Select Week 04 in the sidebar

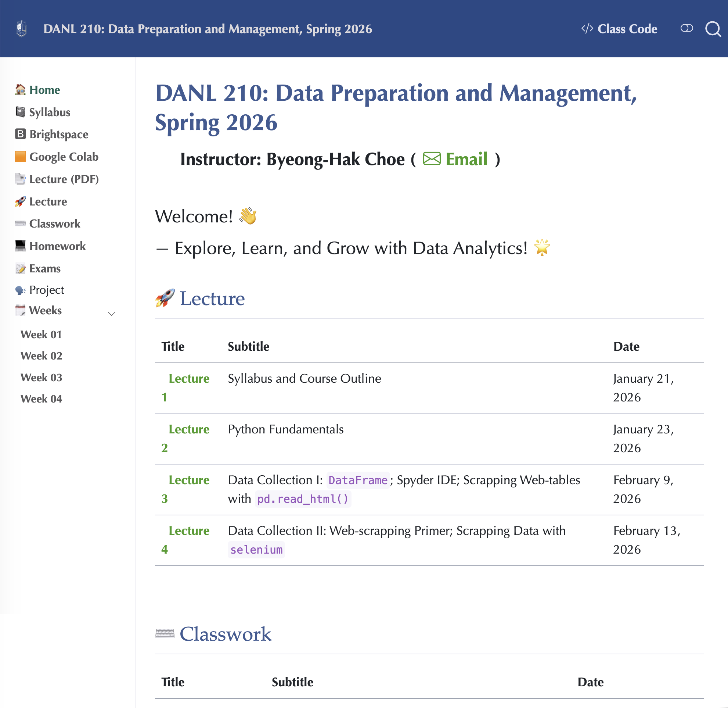click(x=41, y=398)
